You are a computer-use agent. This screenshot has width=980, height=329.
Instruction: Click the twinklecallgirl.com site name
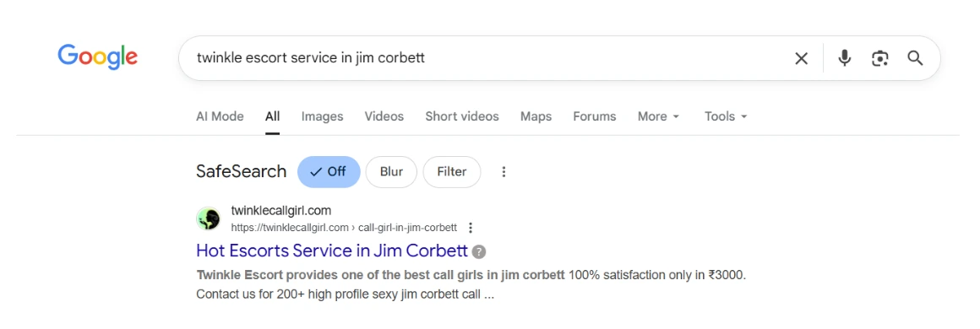281,210
